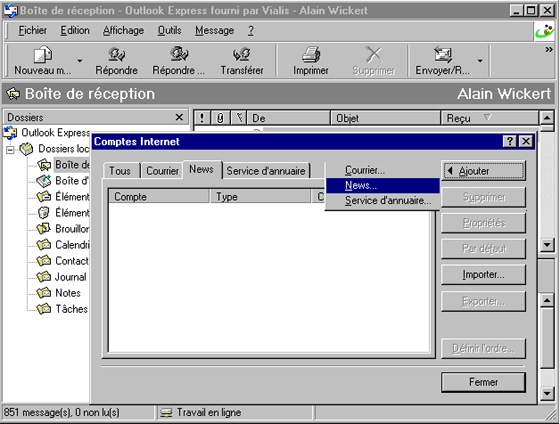Click the message list scroll up arrow
The height and width of the screenshot is (424, 560).
[547, 117]
